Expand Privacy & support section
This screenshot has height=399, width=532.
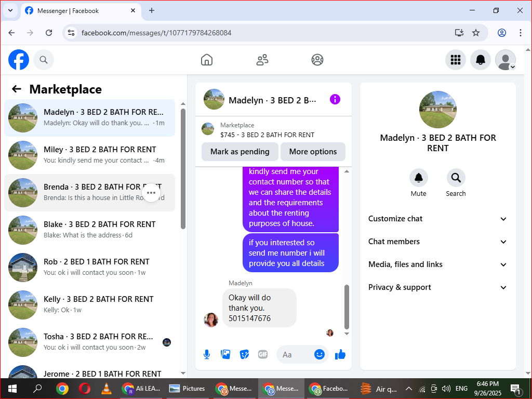click(x=437, y=287)
